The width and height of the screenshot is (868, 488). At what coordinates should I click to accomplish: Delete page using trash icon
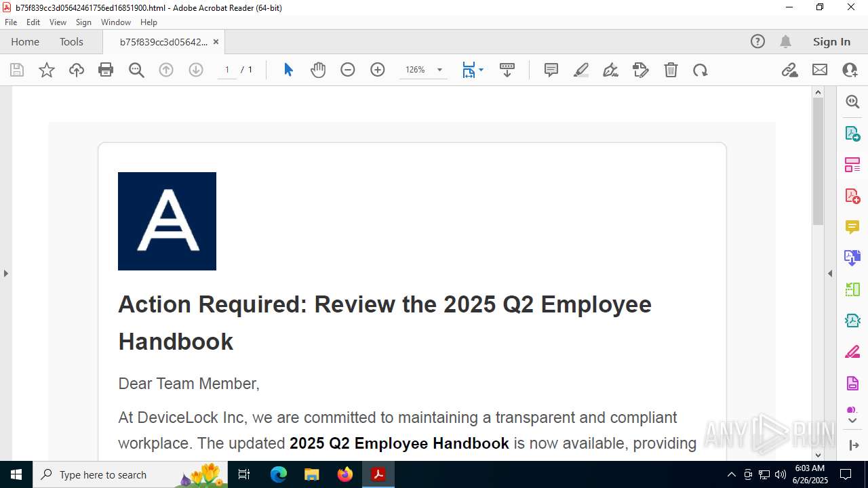point(671,70)
